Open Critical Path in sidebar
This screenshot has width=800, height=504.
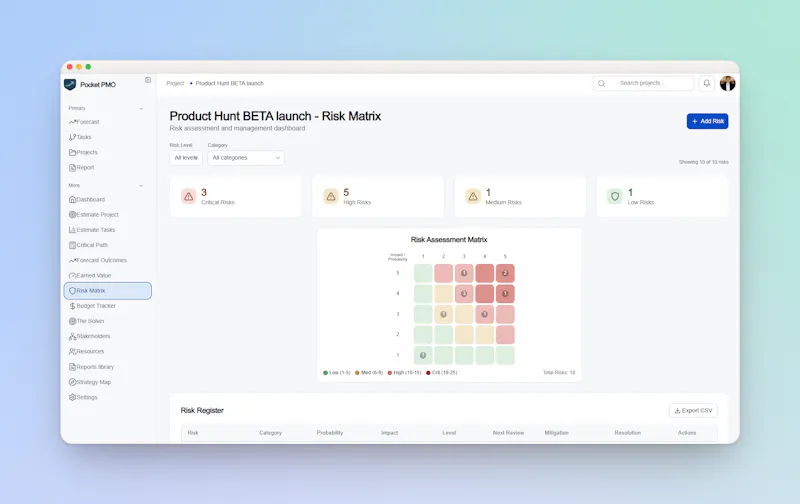88,245
